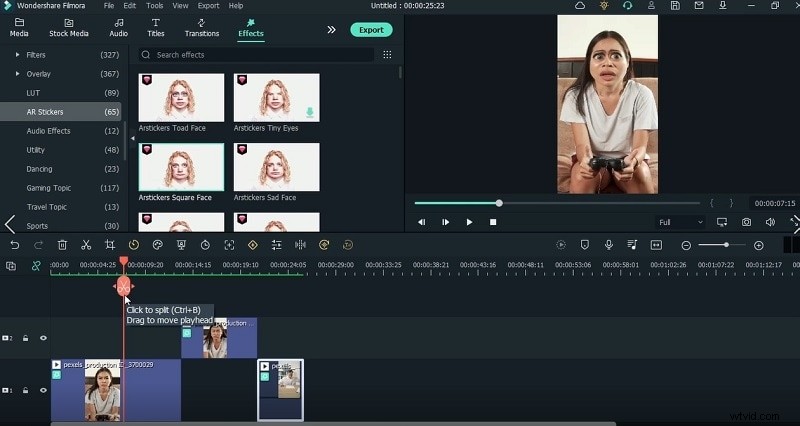
Task: Zoom out the timeline minus button
Action: (x=686, y=246)
